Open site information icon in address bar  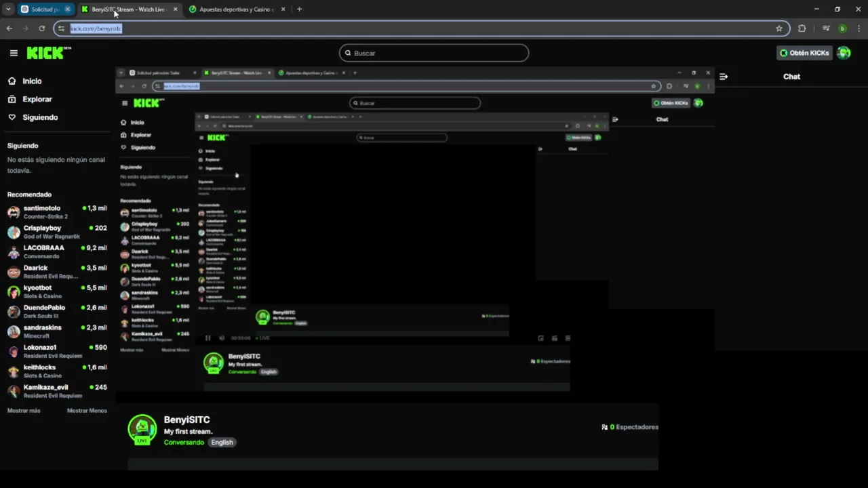click(62, 28)
